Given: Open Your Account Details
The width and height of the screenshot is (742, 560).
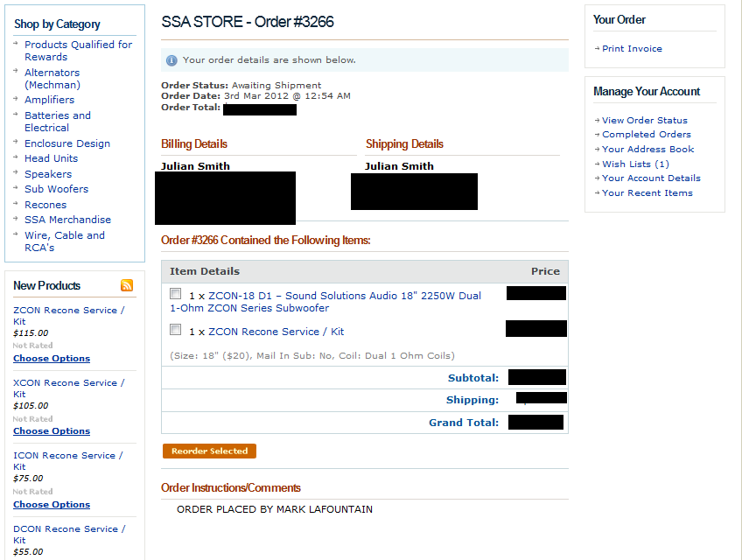Looking at the screenshot, I should [x=651, y=178].
